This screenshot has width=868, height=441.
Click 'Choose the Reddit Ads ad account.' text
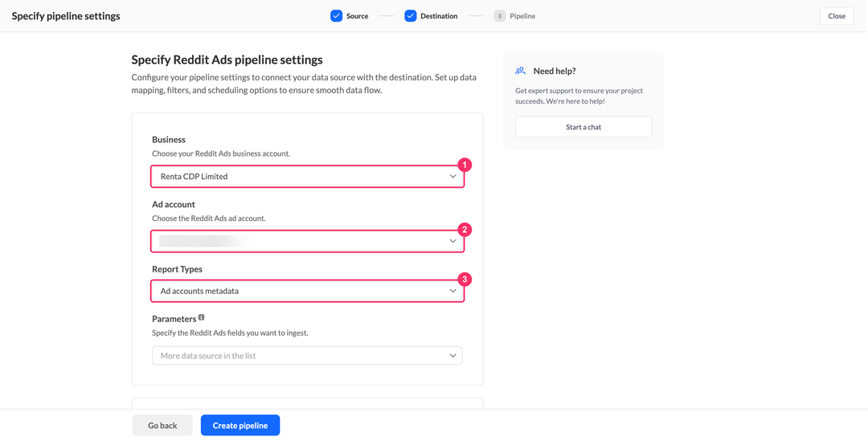(209, 218)
